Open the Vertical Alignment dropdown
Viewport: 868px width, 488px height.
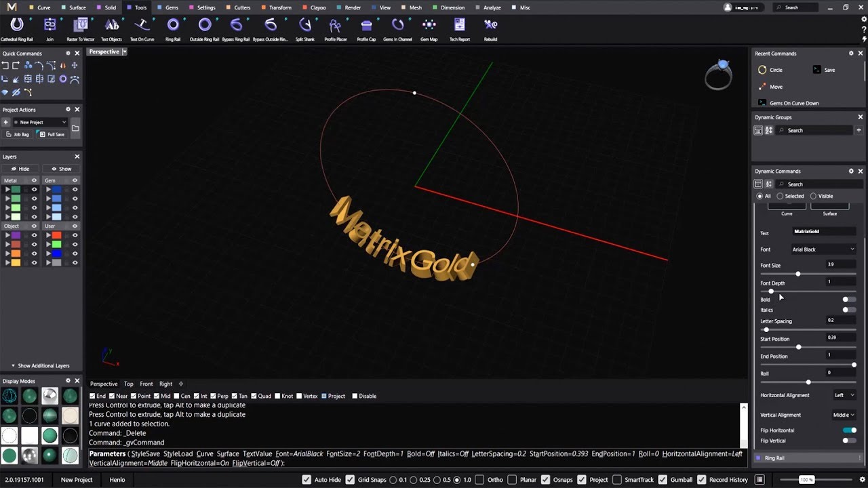click(844, 415)
